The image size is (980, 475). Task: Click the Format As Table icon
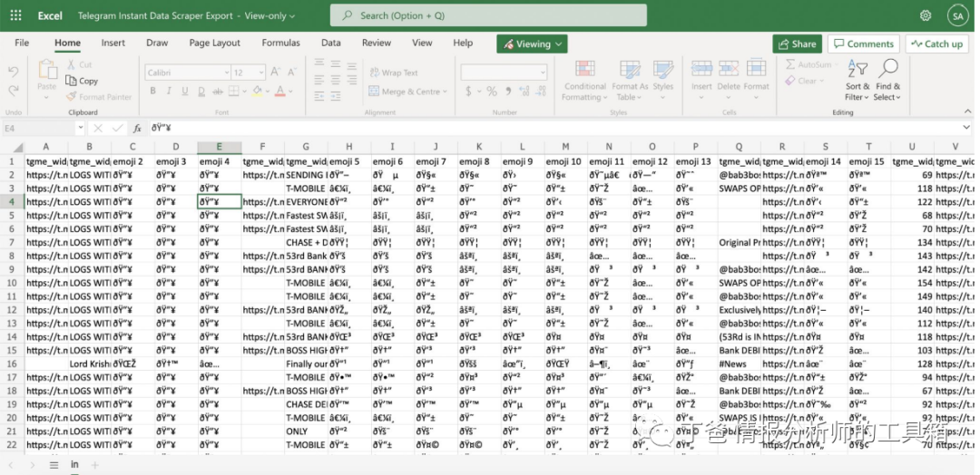tap(630, 69)
